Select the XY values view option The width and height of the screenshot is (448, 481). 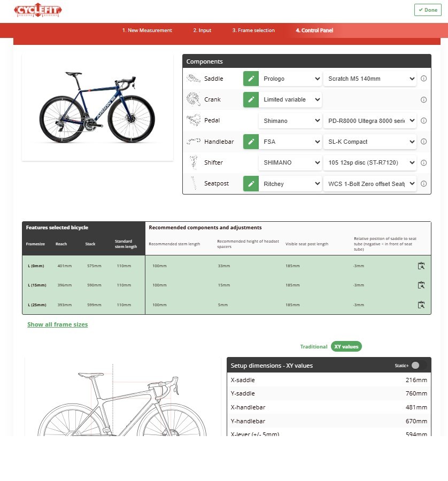click(346, 347)
